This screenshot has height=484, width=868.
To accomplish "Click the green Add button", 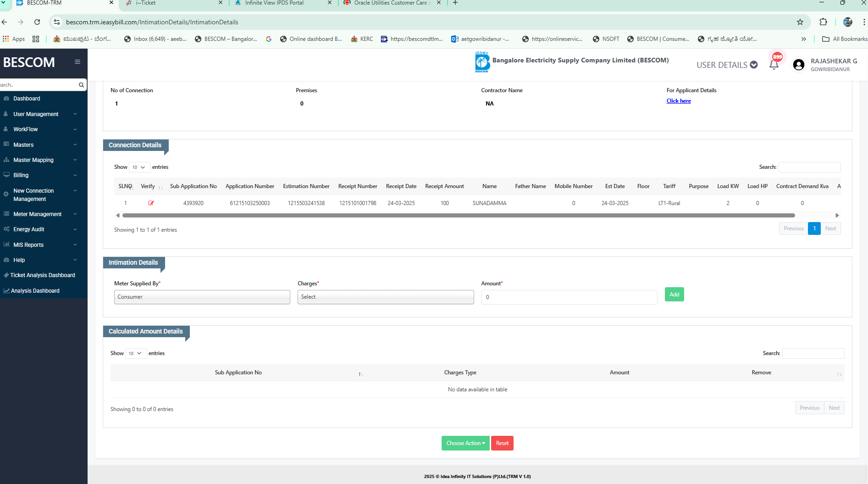I will 674,295.
